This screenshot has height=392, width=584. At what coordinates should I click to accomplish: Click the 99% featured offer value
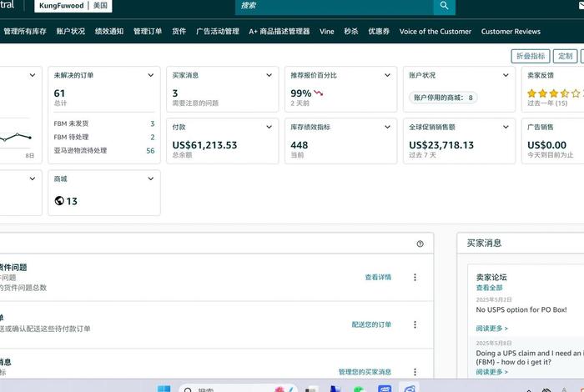click(x=301, y=93)
